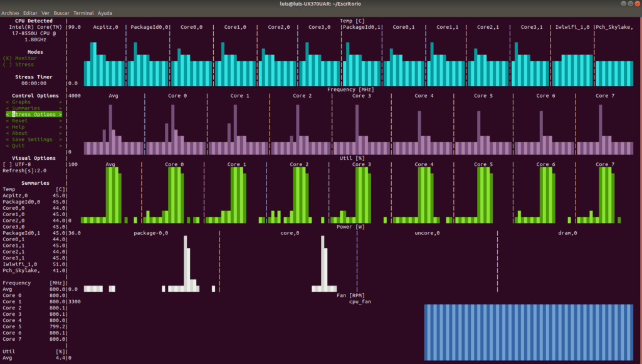This screenshot has height=364, width=642.
Task: Open the Ayuda menu
Action: click(x=104, y=12)
